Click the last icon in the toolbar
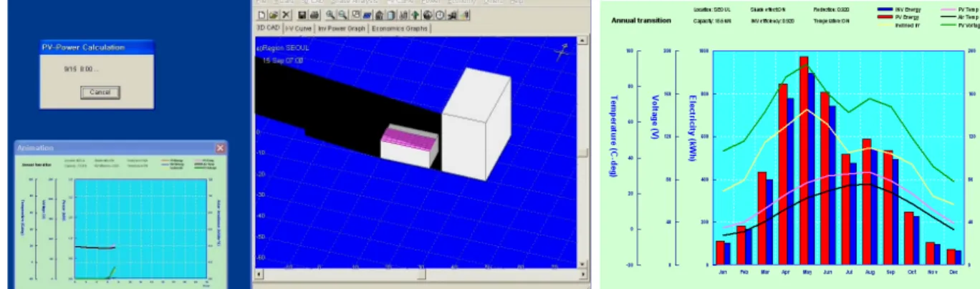Screen dimensions: 980x289 pos(464,15)
